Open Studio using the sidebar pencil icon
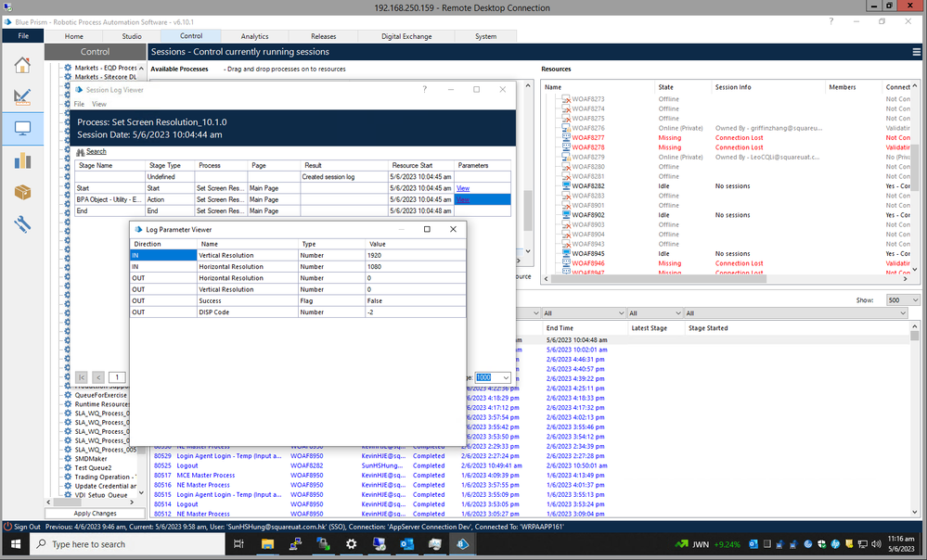This screenshot has height=560, width=927. pyautogui.click(x=22, y=97)
